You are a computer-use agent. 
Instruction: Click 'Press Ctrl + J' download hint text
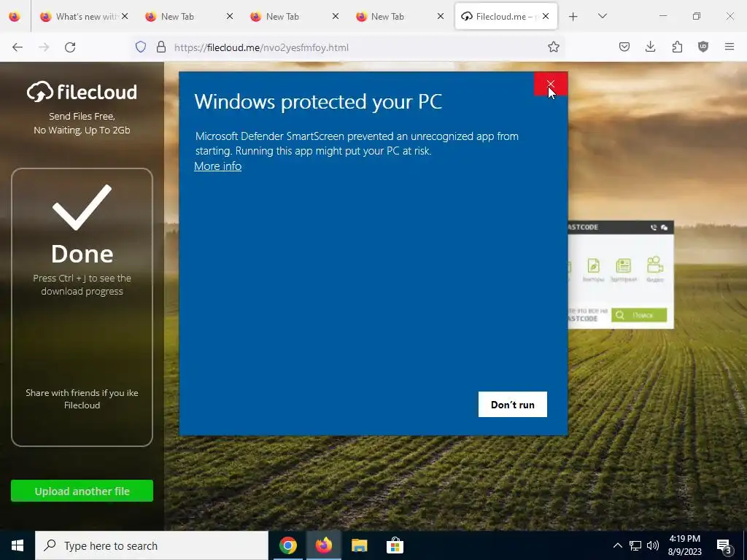point(82,285)
